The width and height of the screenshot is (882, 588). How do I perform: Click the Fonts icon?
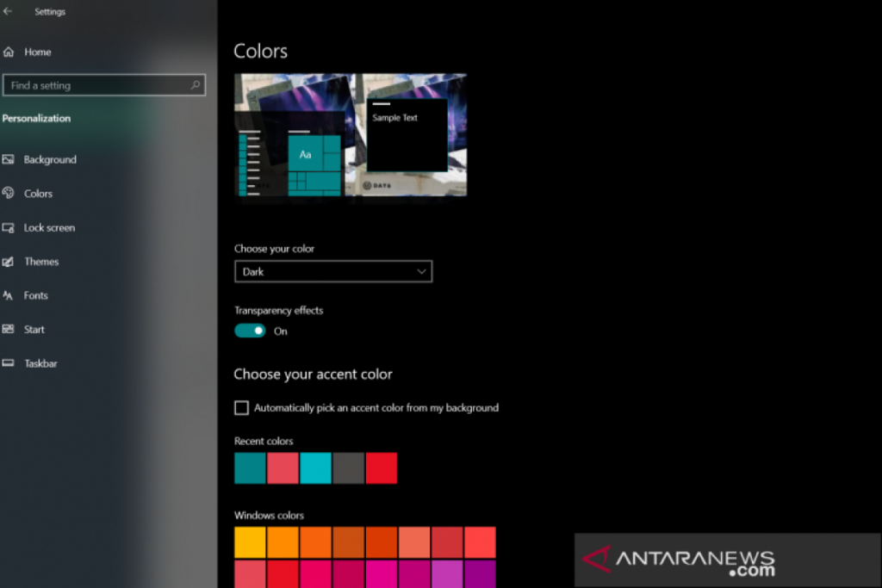[x=9, y=295]
